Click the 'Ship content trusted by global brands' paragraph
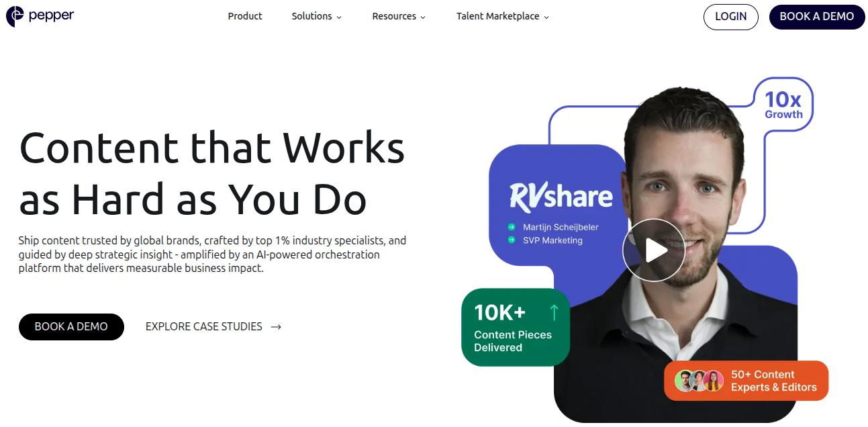The width and height of the screenshot is (868, 427). pos(212,254)
